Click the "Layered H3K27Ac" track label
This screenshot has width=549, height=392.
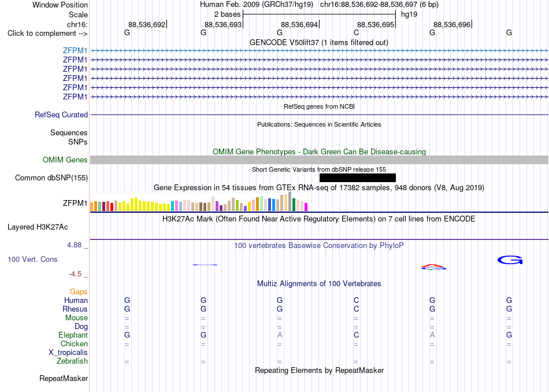38,227
